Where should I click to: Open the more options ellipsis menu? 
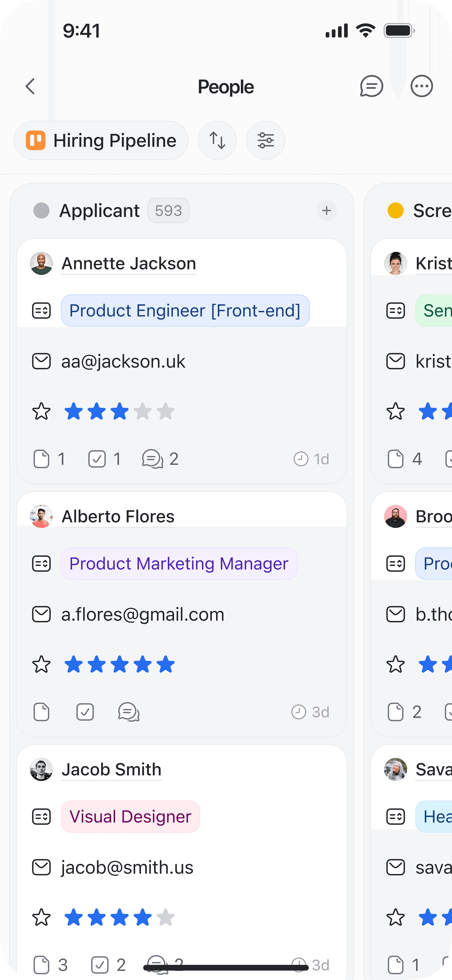point(422,86)
